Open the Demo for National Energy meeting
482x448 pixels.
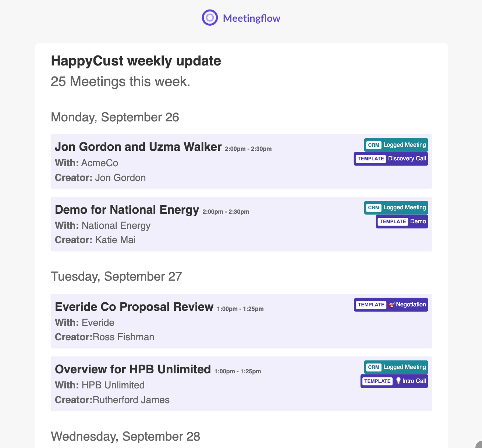(127, 210)
